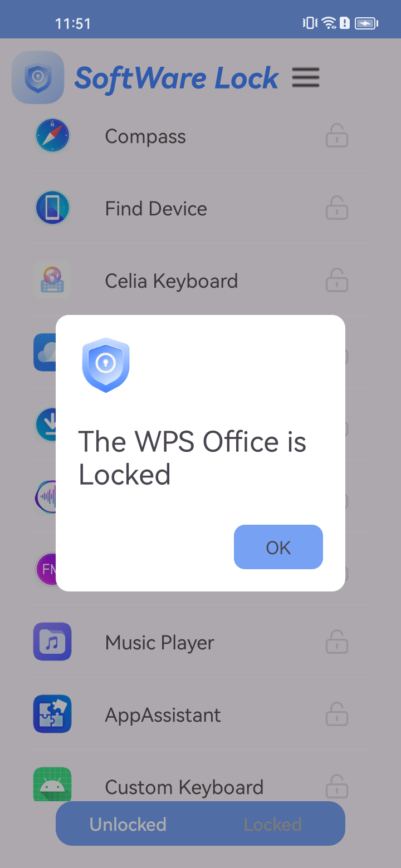Switch to the Locked tab
This screenshot has width=401, height=868.
(x=273, y=824)
